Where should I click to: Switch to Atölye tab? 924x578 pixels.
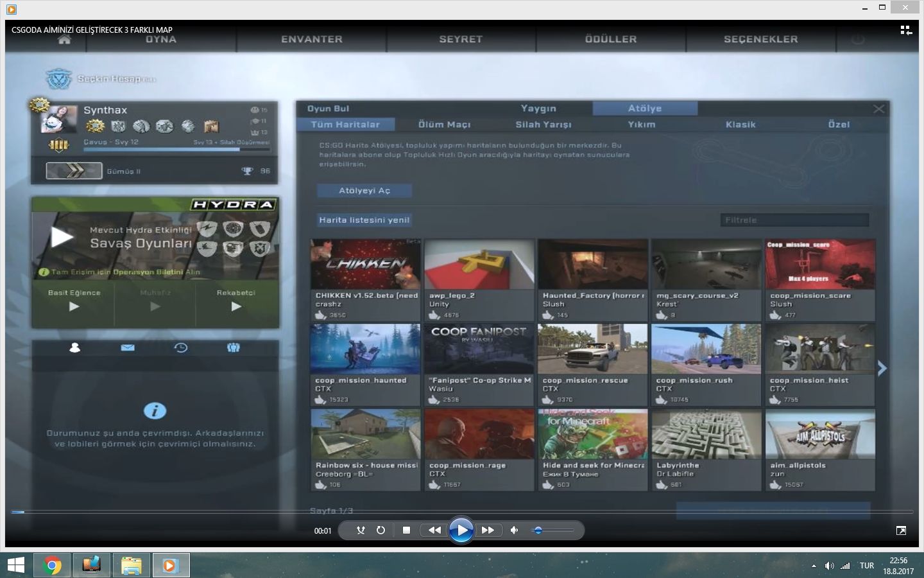tap(644, 108)
